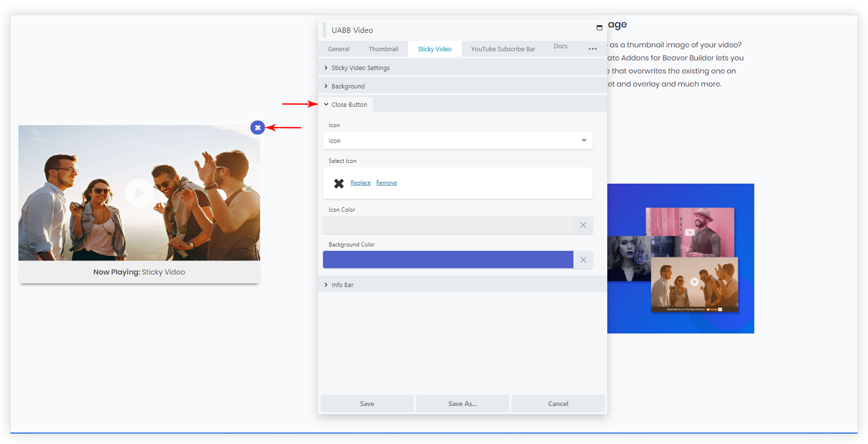Clear the Icon Color value
Screen dimensions: 868x444
click(x=583, y=225)
